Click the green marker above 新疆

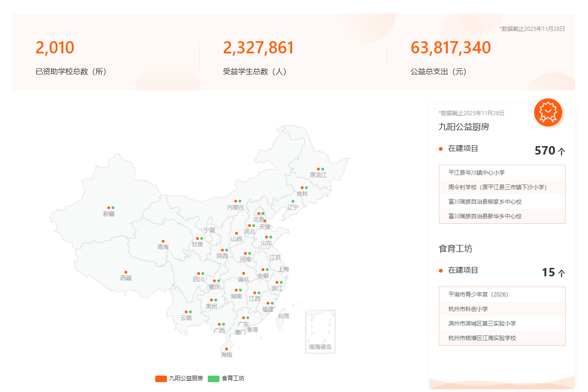[x=113, y=207]
